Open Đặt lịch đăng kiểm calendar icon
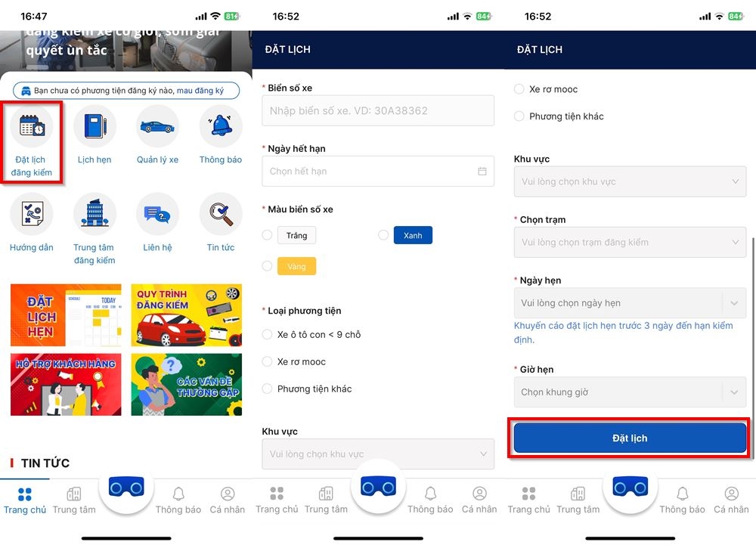Screen dimensions: 756x545 [32, 126]
